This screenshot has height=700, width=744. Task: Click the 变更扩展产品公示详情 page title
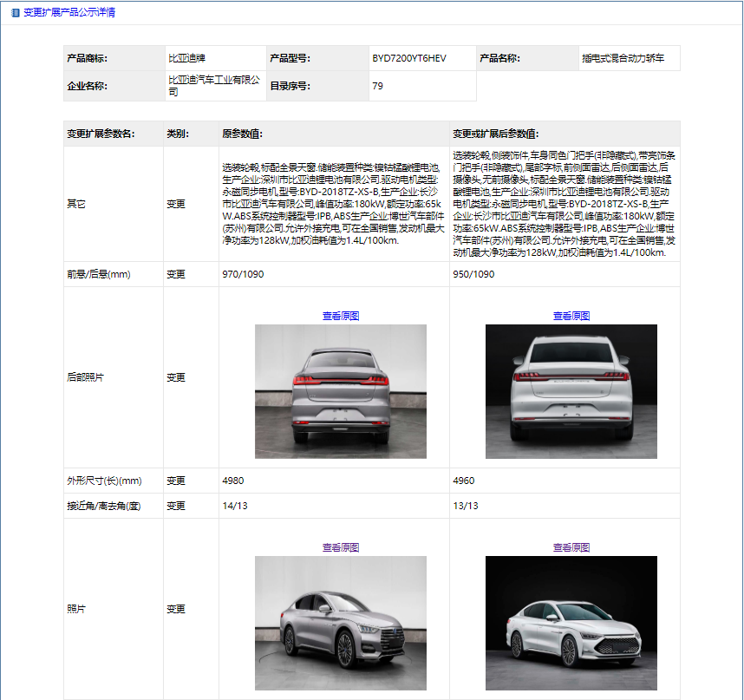(69, 12)
